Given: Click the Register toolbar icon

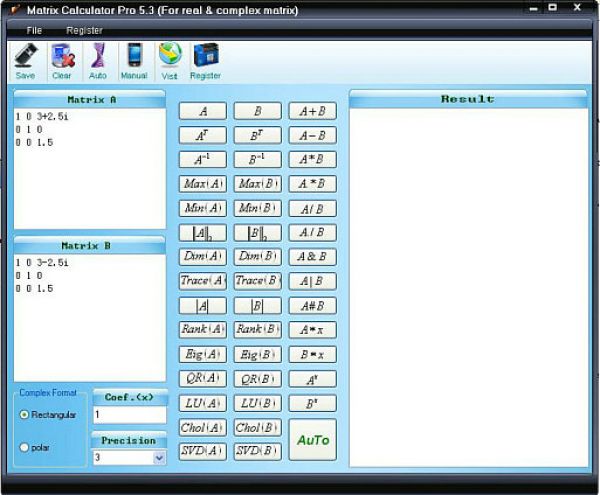Looking at the screenshot, I should tap(205, 61).
